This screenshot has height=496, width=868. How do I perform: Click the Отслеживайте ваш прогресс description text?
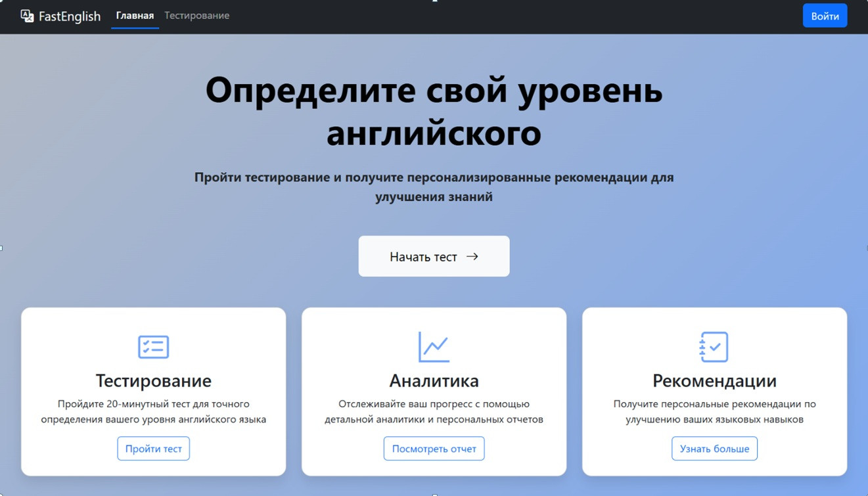tap(434, 411)
